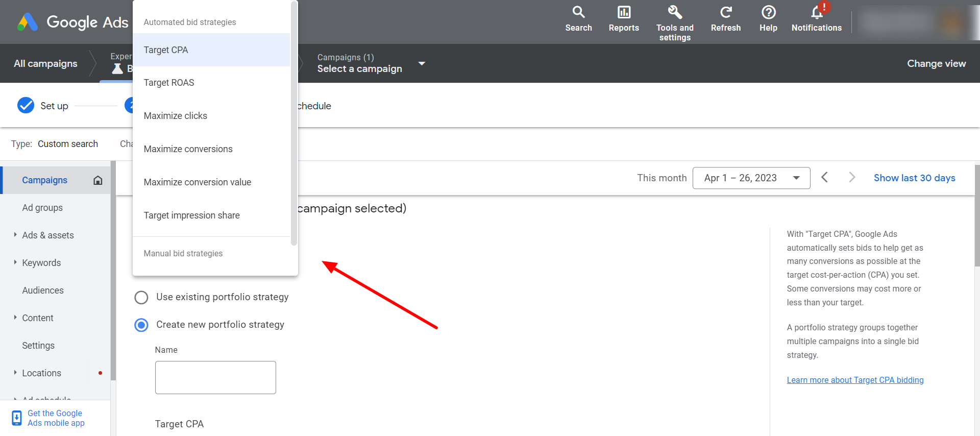The image size is (980, 436).
Task: Click the Manual bid strategies heading
Action: (x=183, y=253)
